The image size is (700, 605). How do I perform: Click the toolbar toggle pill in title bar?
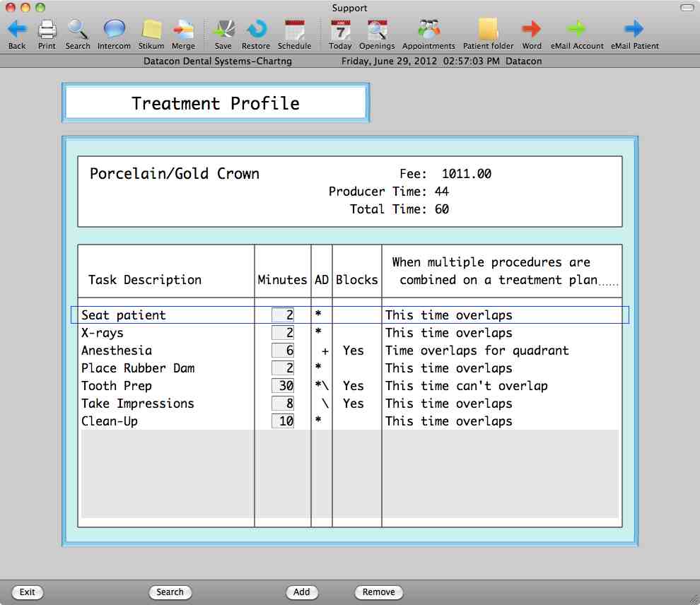(x=687, y=8)
